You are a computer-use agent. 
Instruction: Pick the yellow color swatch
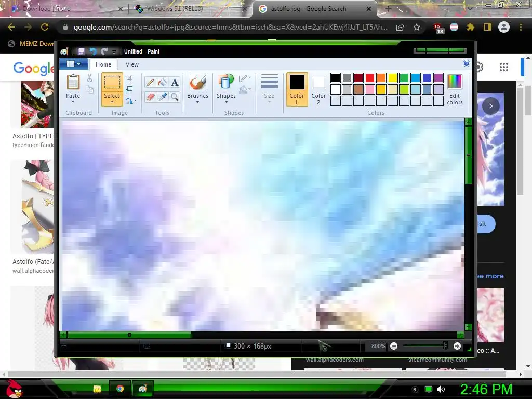[x=393, y=78]
